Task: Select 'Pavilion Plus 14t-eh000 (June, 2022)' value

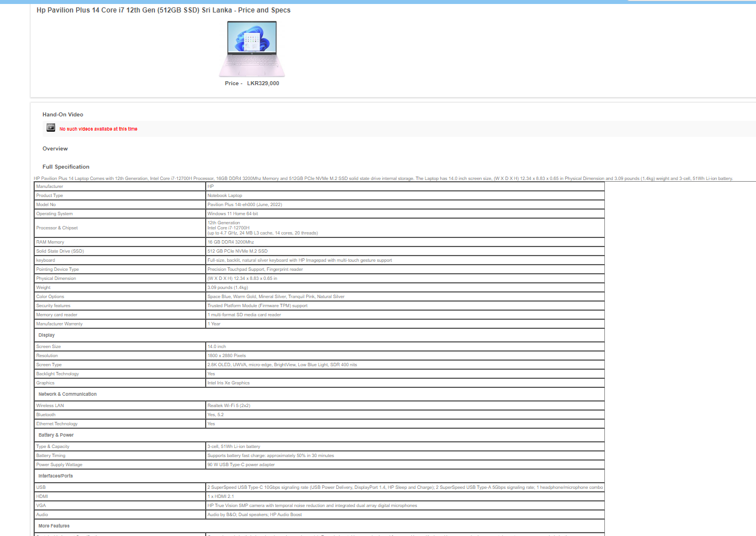Action: (245, 204)
